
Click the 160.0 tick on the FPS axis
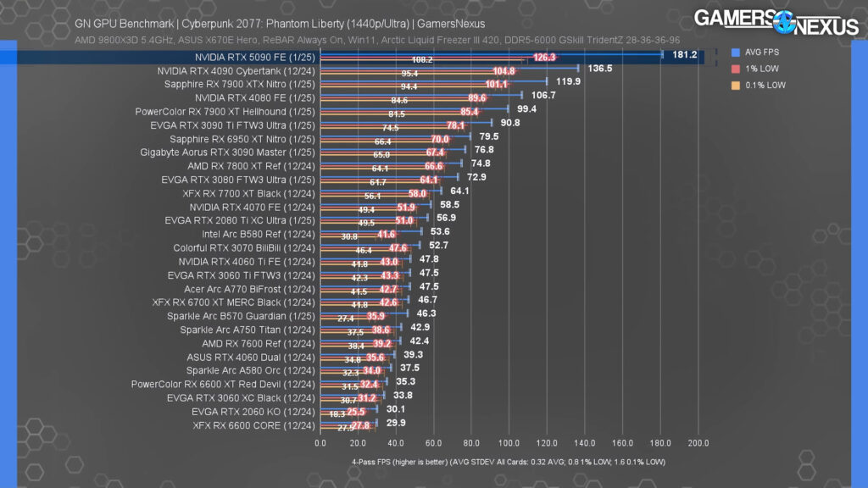(x=622, y=443)
